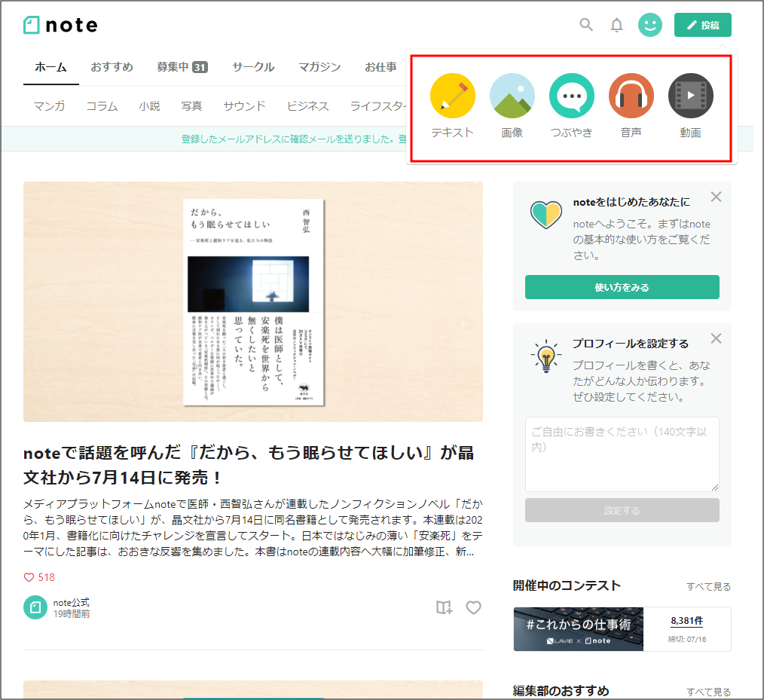Close the プロフィールを設定する card
This screenshot has height=700, width=764.
pos(716,338)
